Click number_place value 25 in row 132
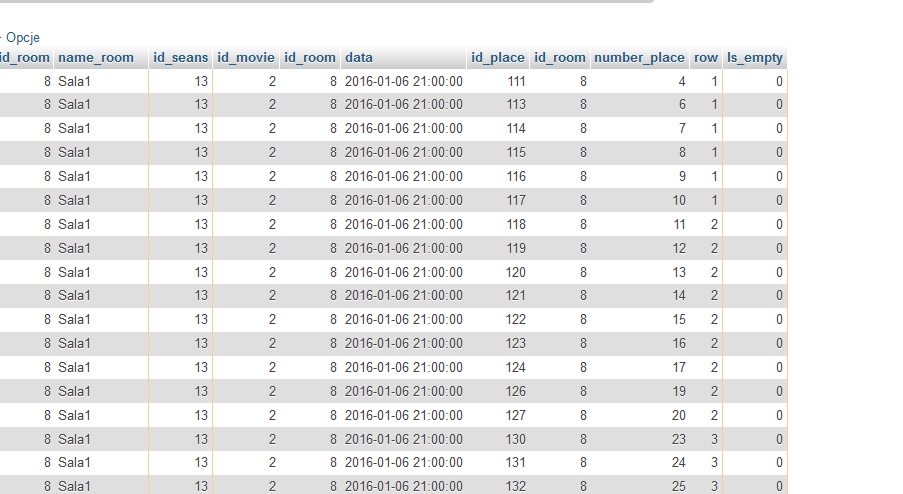 (678, 487)
